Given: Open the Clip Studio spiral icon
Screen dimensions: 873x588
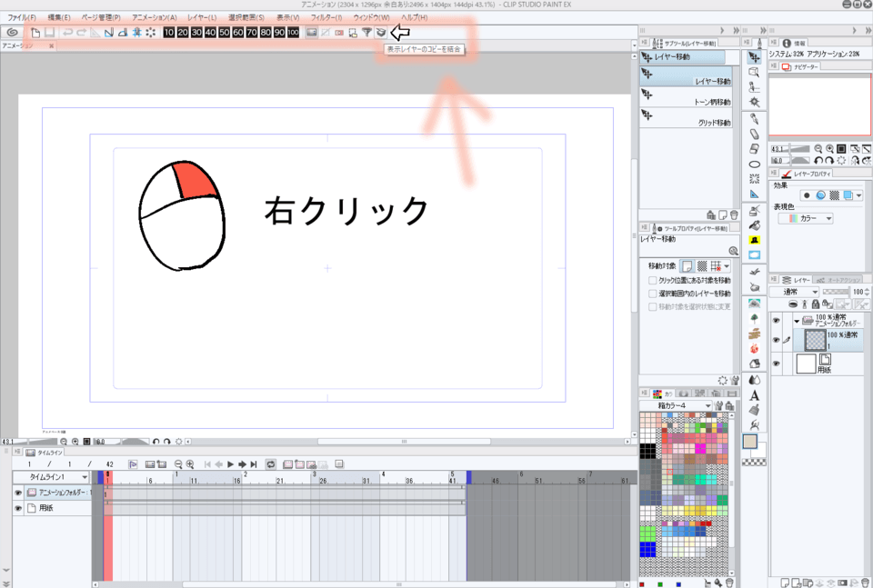Looking at the screenshot, I should click(12, 33).
